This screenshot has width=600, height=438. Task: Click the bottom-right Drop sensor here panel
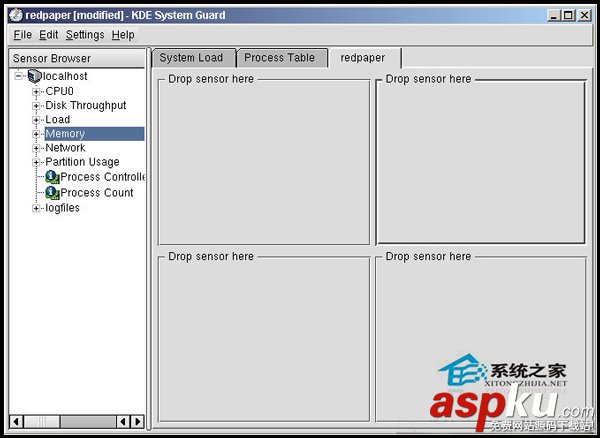coord(481,339)
